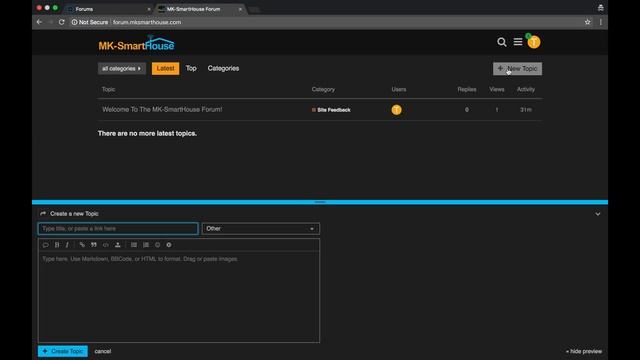Screen dimensions: 640x360
Task: Switch to the Top tab
Action: pyautogui.click(x=191, y=68)
